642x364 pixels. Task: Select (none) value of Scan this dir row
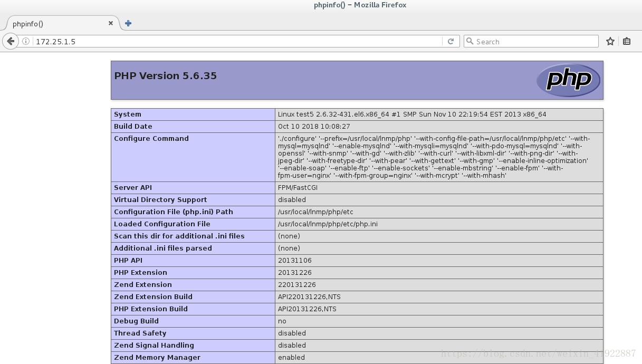(x=289, y=236)
